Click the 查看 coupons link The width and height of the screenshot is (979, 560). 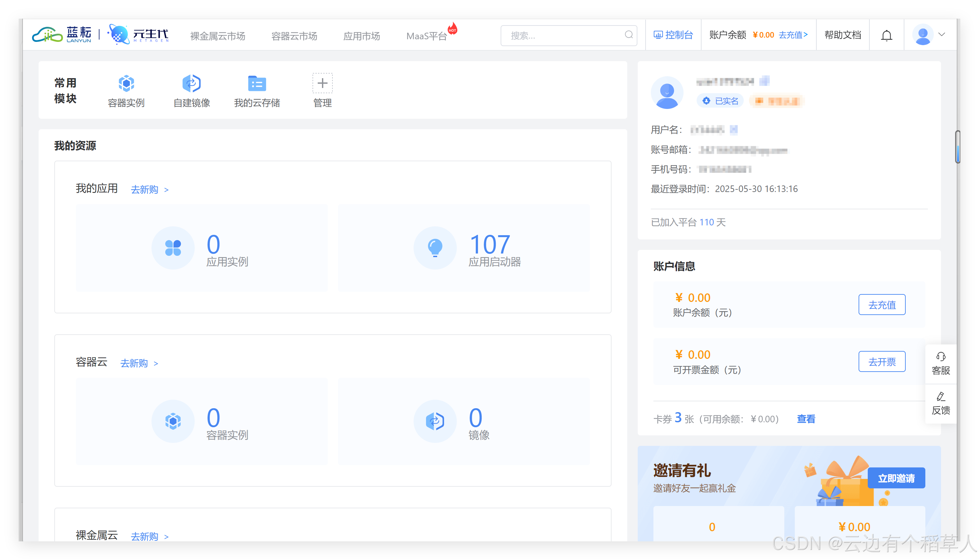[806, 419]
